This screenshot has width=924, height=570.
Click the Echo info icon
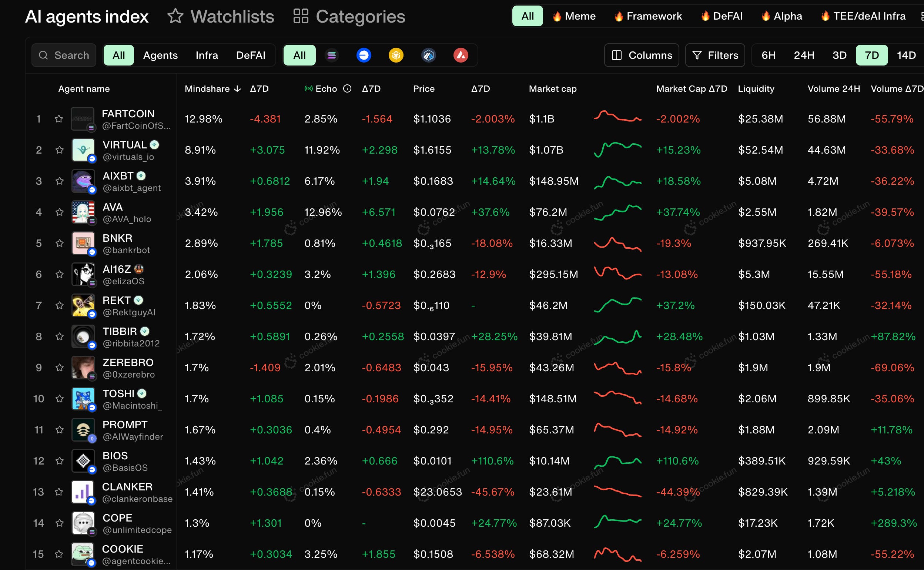pos(347,88)
